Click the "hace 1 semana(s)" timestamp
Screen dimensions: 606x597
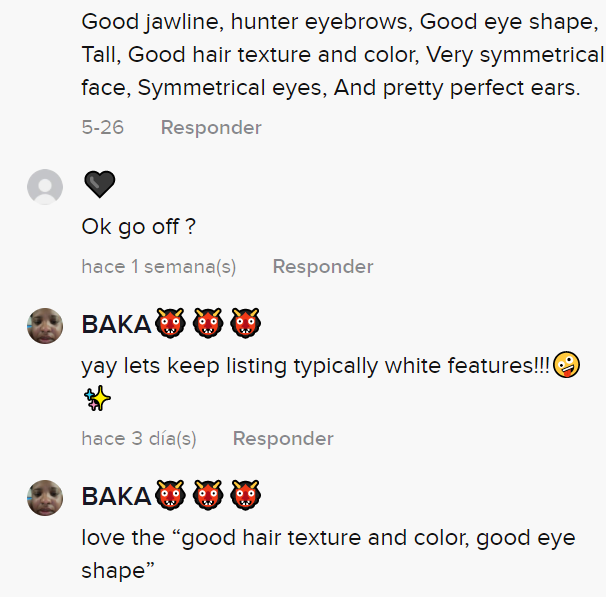pyautogui.click(x=159, y=267)
